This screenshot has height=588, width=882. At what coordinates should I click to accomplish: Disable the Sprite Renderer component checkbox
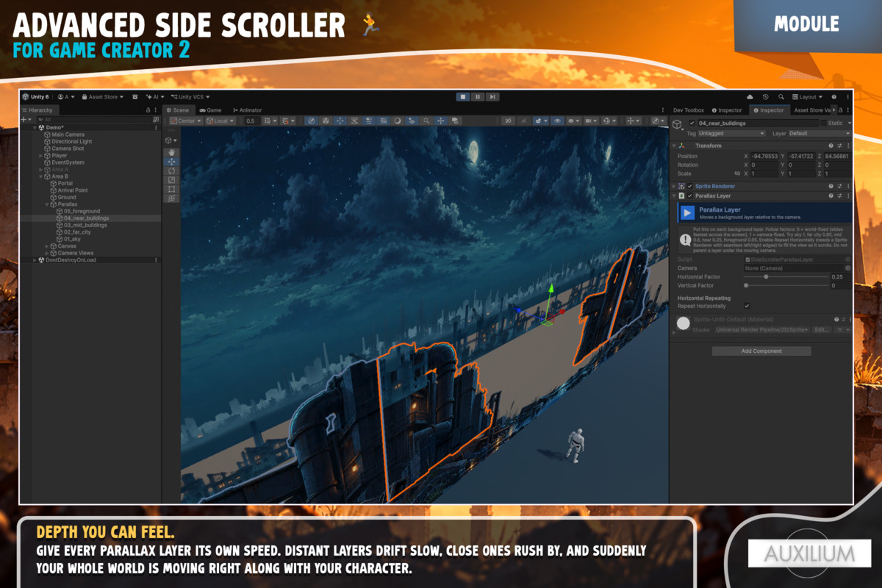pos(690,186)
